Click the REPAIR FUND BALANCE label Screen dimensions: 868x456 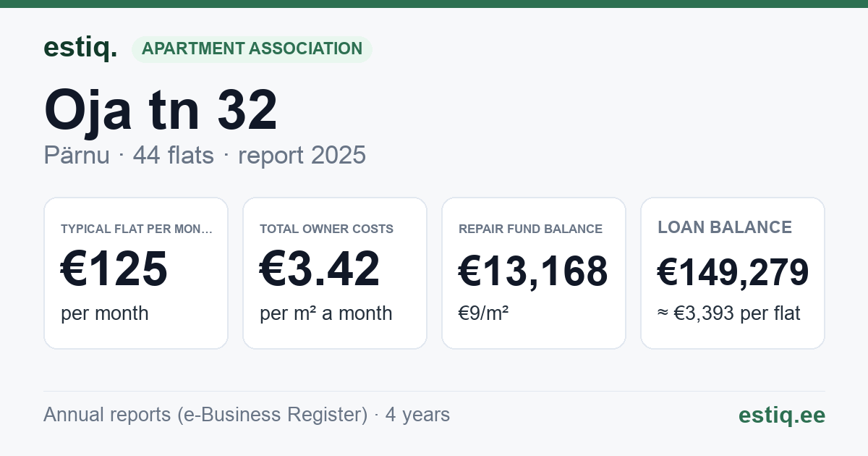tap(530, 229)
